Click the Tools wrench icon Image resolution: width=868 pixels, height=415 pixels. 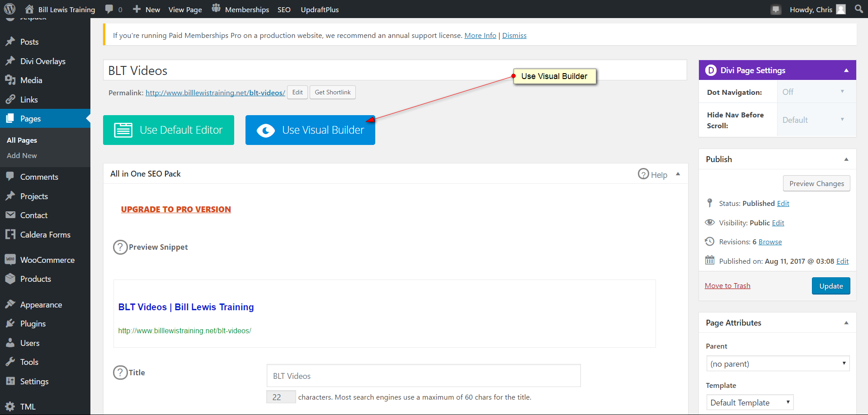(x=10, y=362)
